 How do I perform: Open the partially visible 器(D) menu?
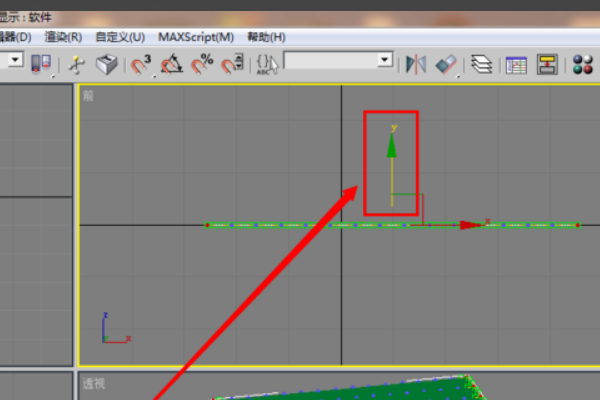pos(15,37)
